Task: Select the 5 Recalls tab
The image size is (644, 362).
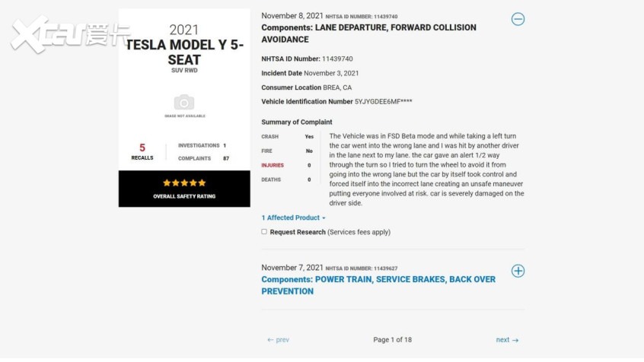Action: (x=142, y=151)
